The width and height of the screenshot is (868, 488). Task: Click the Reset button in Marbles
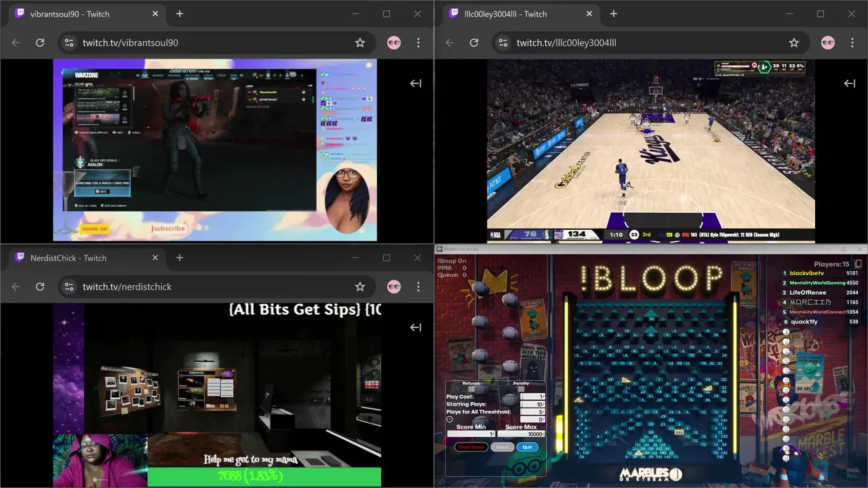point(502,447)
